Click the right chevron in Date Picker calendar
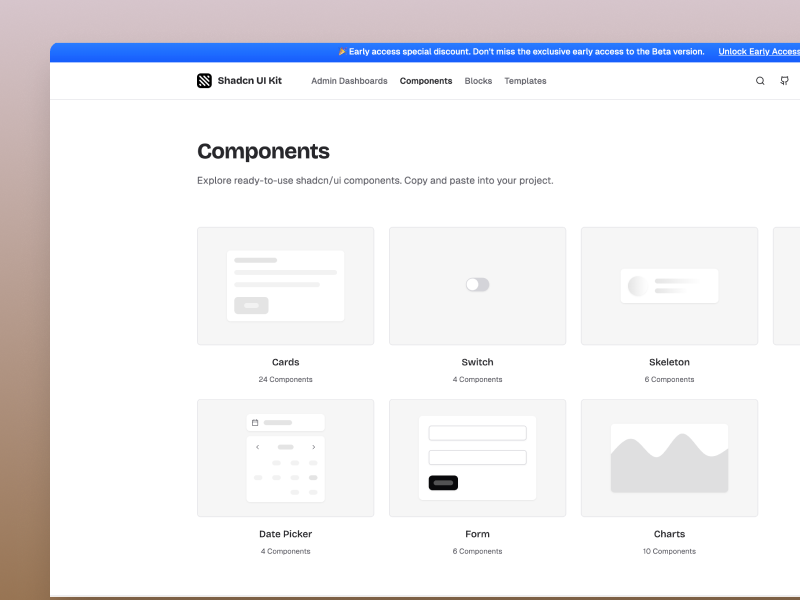 pyautogui.click(x=314, y=447)
